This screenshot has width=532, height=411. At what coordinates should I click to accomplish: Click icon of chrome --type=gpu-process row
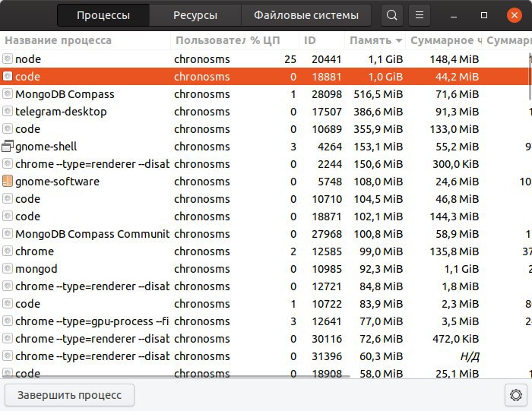8,321
